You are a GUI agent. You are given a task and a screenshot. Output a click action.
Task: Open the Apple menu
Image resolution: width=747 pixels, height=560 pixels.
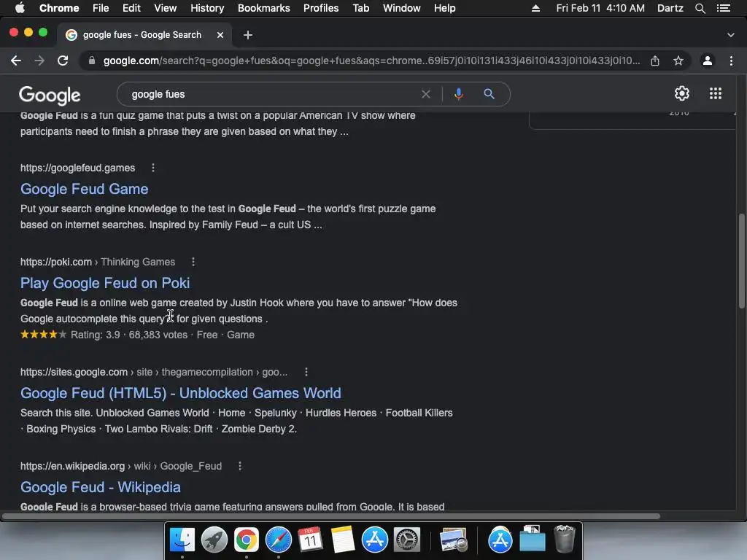pos(20,7)
